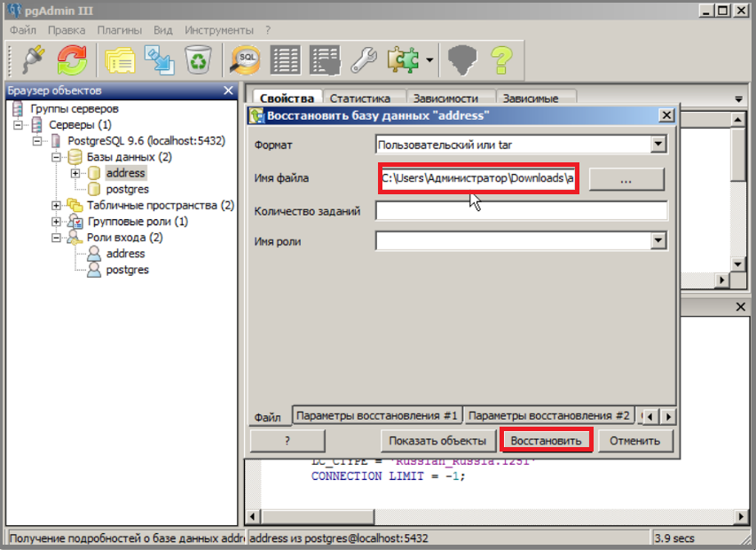The height and width of the screenshot is (550, 756).
Task: Click the yellow question mark help icon
Action: (501, 59)
